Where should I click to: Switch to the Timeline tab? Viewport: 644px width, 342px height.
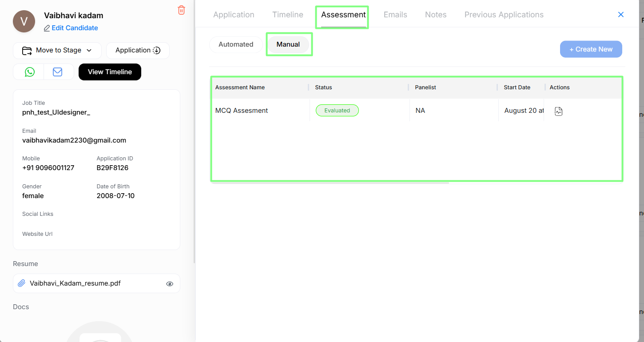(x=288, y=15)
